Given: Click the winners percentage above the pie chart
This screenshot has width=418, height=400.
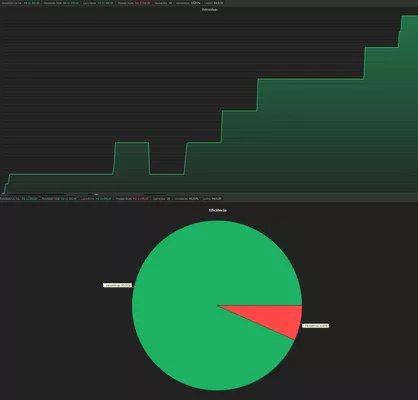Looking at the screenshot, I should (x=194, y=199).
